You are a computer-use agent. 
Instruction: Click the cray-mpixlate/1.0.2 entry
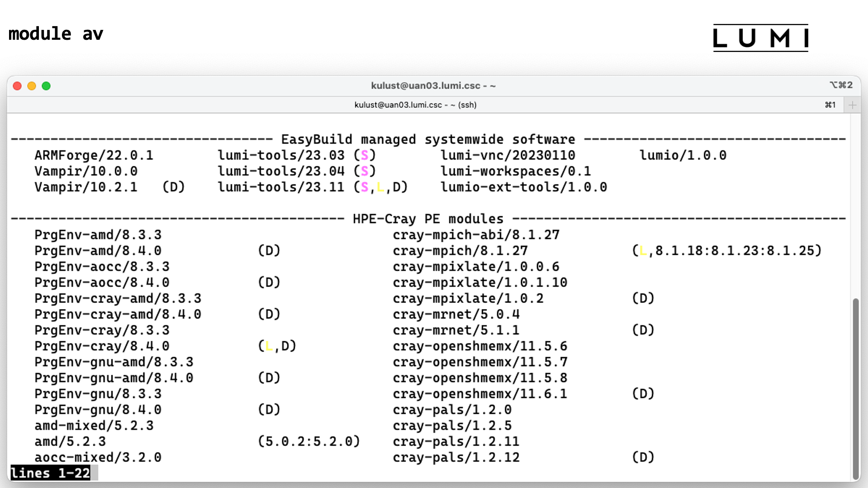pos(468,298)
